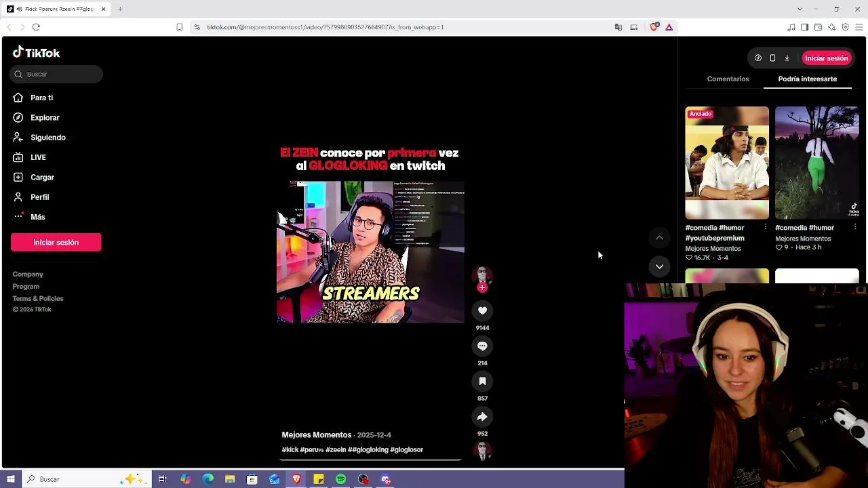Launch Spotify from the taskbar
Screen dimensions: 868x488
click(x=341, y=479)
